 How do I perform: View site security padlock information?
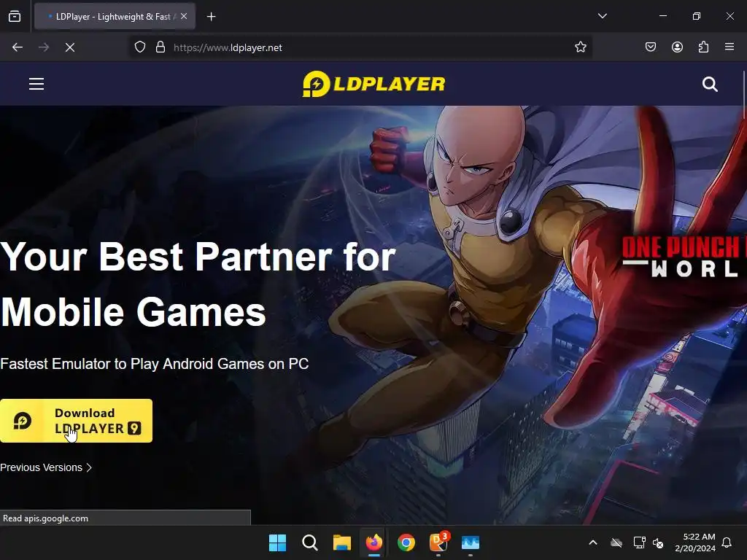[x=160, y=47]
